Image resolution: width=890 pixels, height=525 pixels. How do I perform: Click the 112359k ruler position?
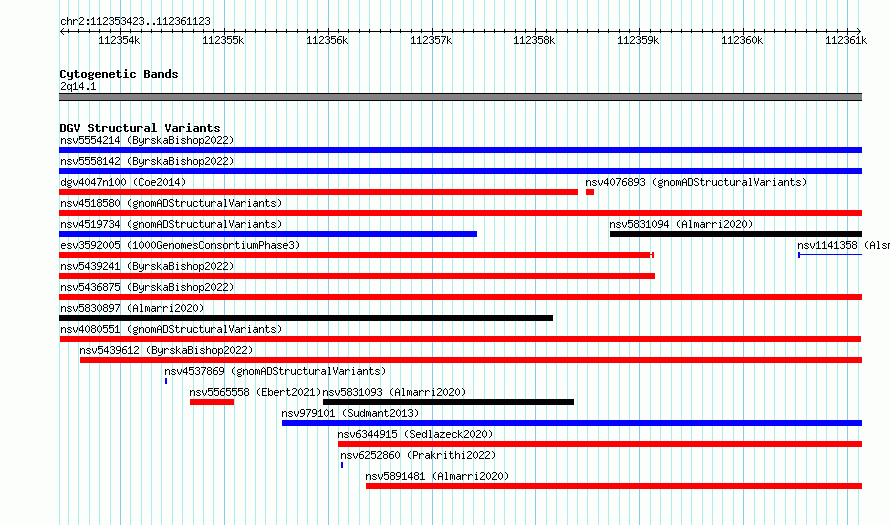click(638, 40)
